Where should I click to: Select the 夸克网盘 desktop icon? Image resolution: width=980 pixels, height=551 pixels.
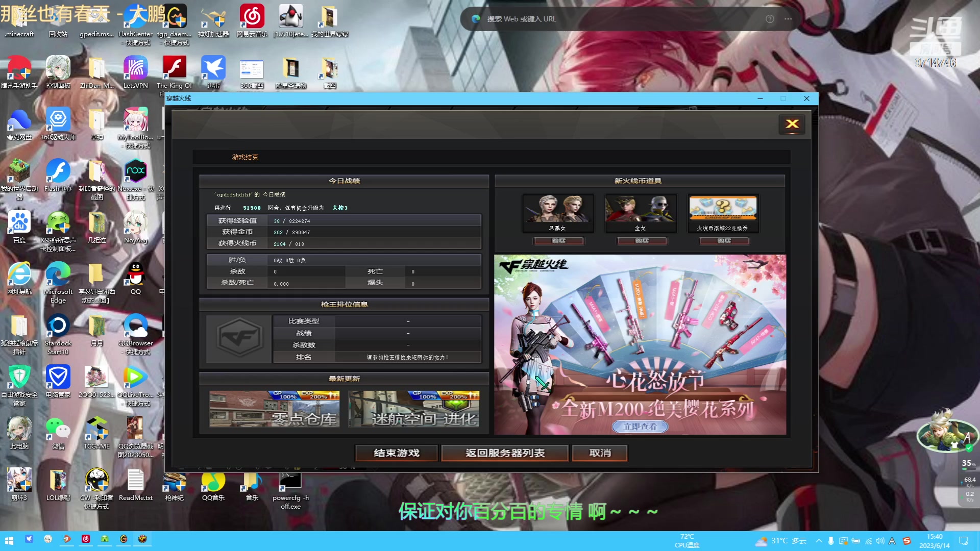coord(19,124)
